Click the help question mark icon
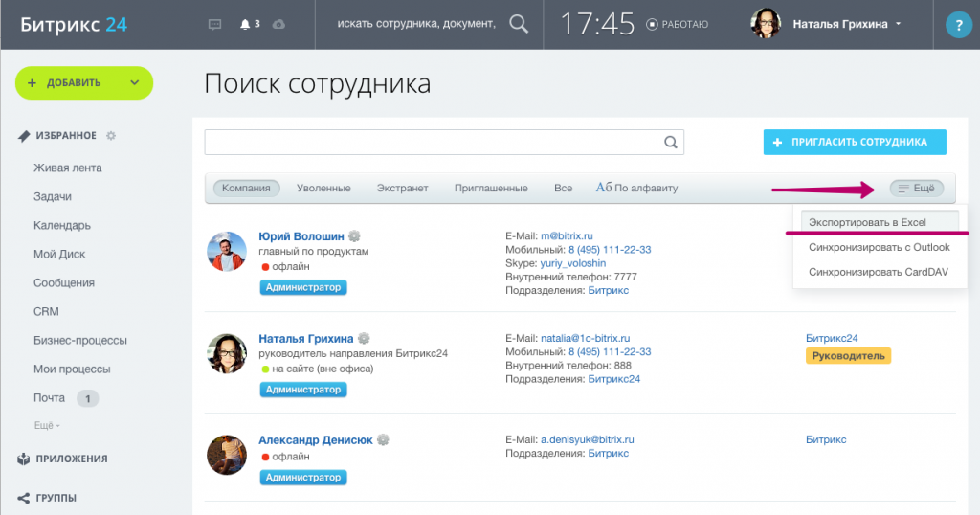980x515 pixels. [x=958, y=25]
